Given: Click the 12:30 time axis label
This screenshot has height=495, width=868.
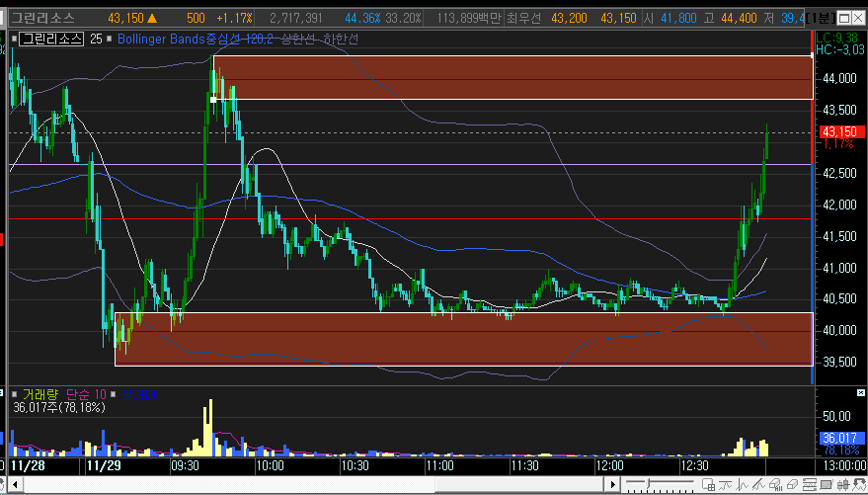Looking at the screenshot, I should pyautogui.click(x=695, y=465).
